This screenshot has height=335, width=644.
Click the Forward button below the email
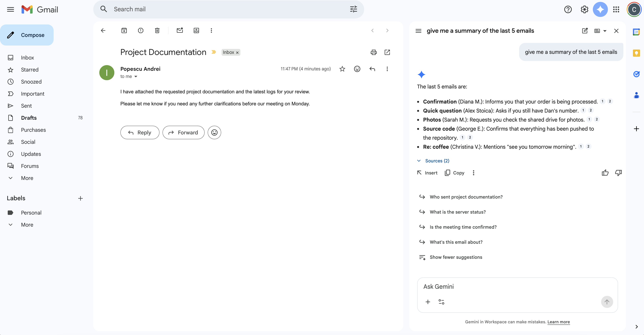click(x=184, y=133)
